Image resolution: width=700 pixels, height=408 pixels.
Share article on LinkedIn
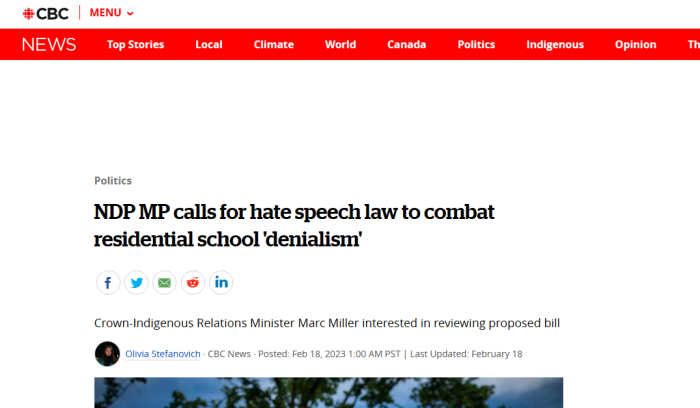point(221,283)
